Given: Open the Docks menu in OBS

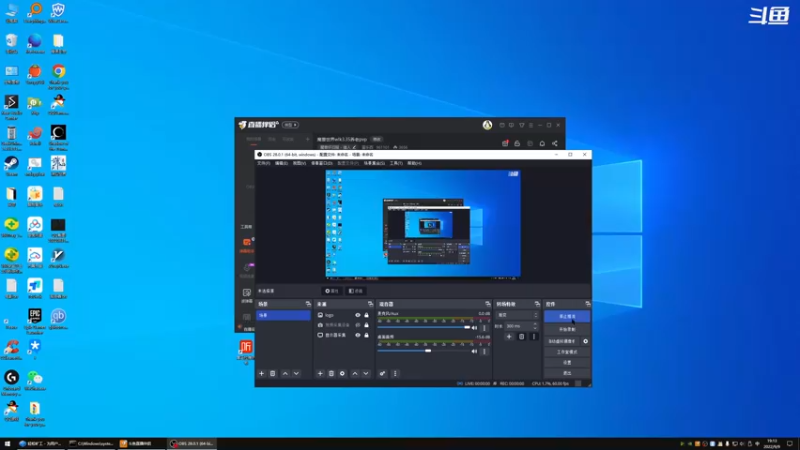Looking at the screenshot, I should pyautogui.click(x=321, y=163).
